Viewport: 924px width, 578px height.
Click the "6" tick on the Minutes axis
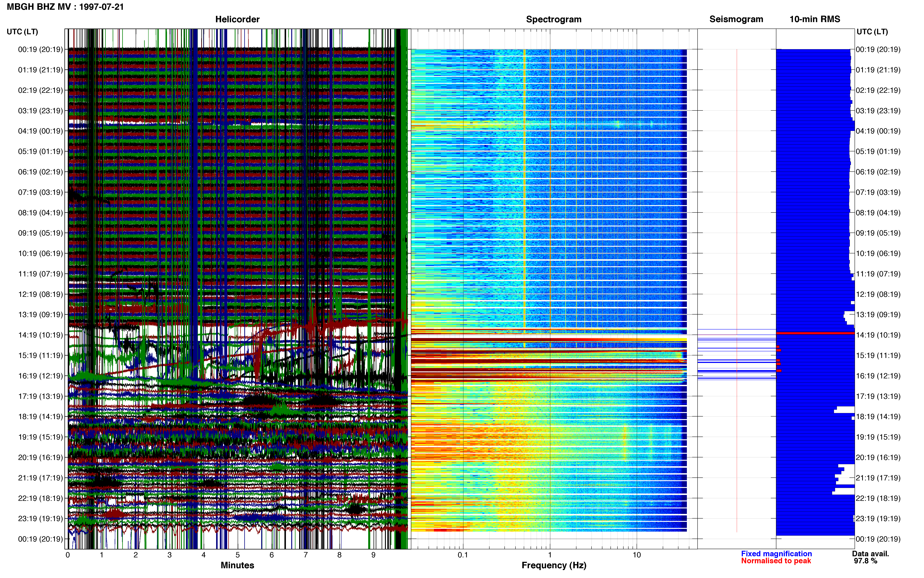(x=272, y=555)
